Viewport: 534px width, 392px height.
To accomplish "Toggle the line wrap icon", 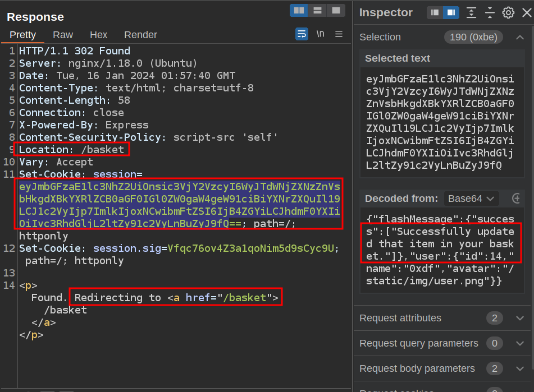I will [302, 34].
